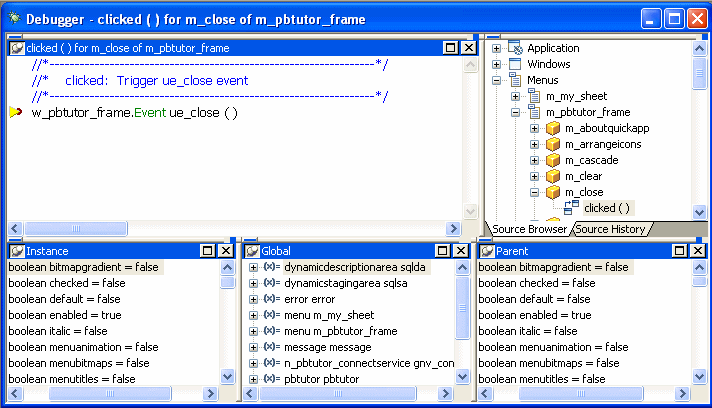Click source pane scroll right arrow

click(453, 228)
